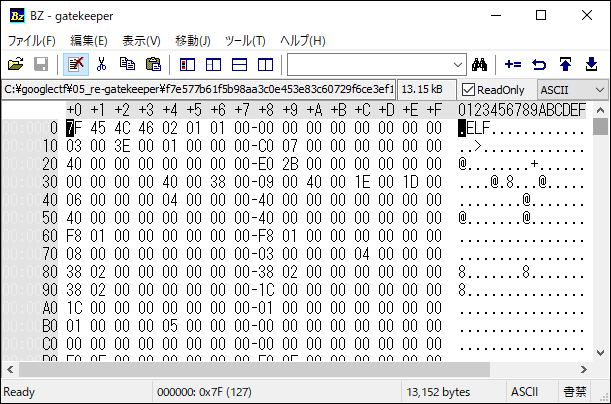This screenshot has width=611, height=404.
Task: Click the ASCII status bar indicator
Action: pos(524,392)
